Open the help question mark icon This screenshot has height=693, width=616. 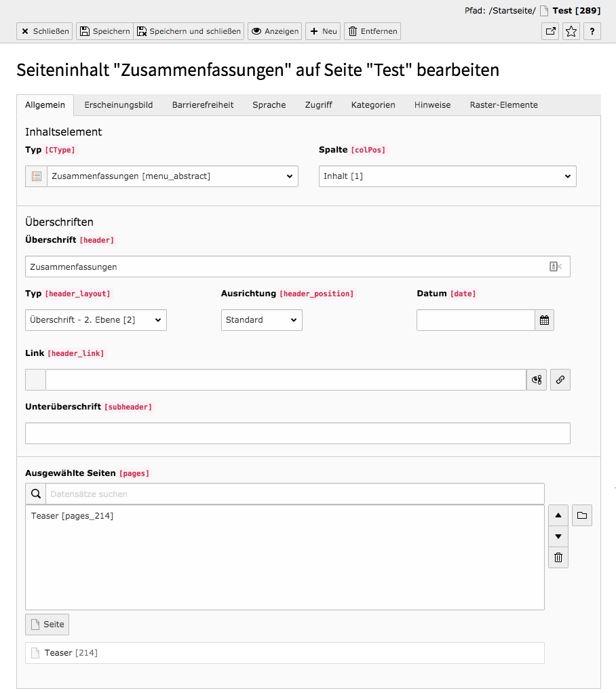point(592,31)
